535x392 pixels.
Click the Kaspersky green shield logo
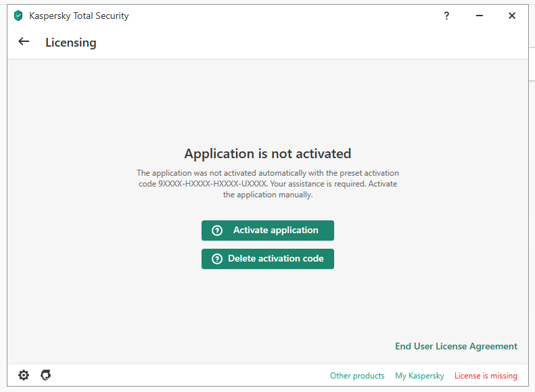pos(18,16)
